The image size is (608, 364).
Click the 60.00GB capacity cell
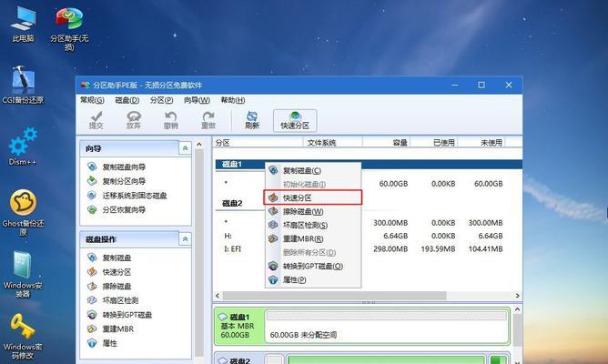click(393, 184)
